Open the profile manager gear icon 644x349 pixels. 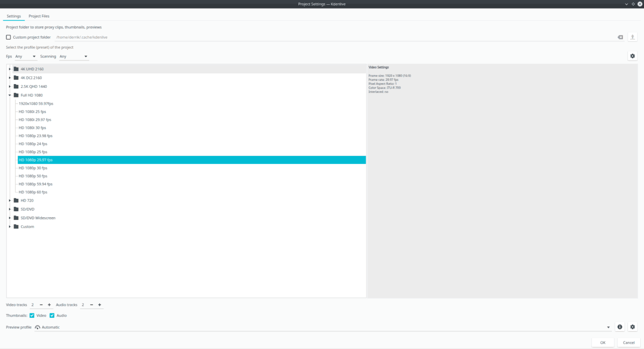point(632,56)
